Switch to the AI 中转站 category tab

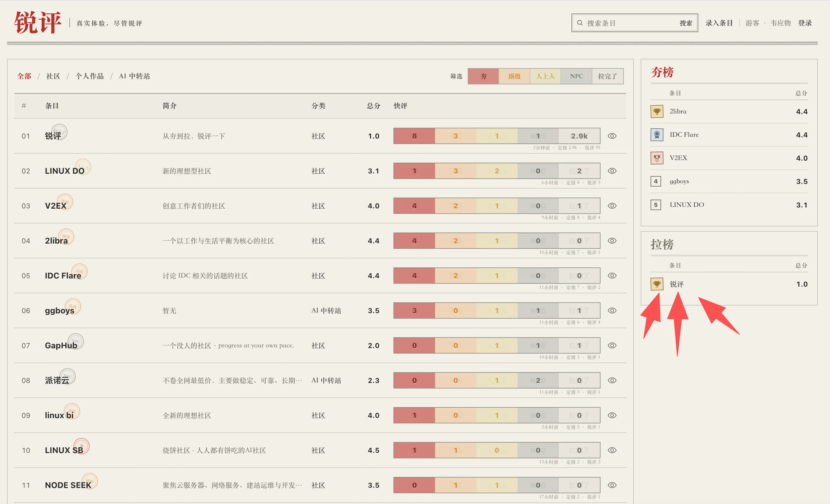135,76
